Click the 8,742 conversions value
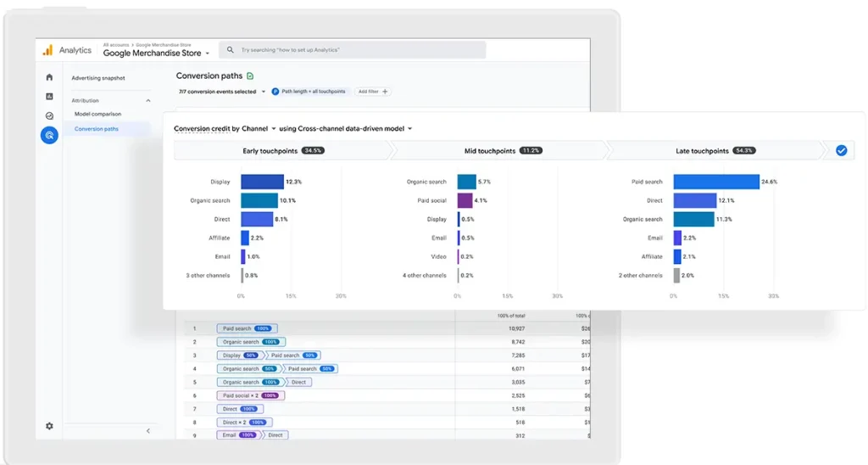The image size is (868, 465). click(x=518, y=342)
